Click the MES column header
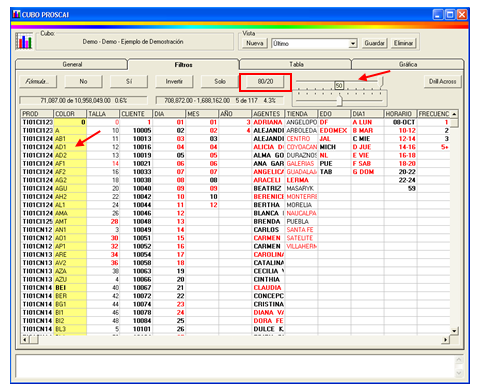The height and width of the screenshot is (392, 483). (x=202, y=114)
